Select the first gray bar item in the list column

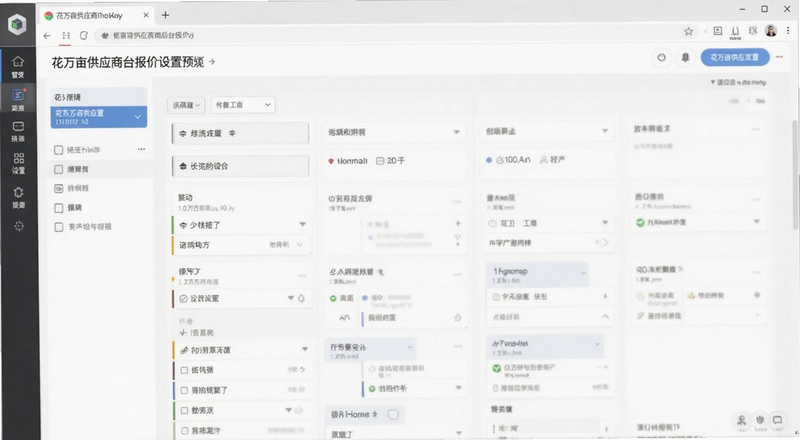[x=240, y=133]
